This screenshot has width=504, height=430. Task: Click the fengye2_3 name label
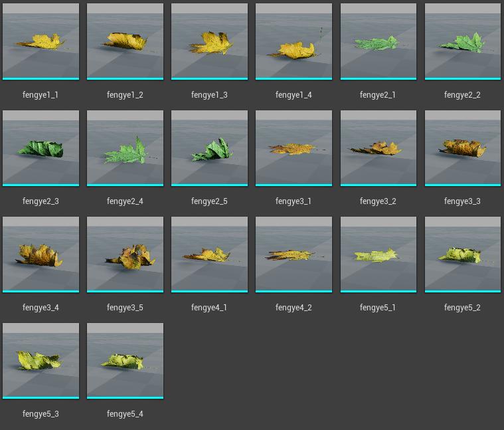tap(41, 201)
